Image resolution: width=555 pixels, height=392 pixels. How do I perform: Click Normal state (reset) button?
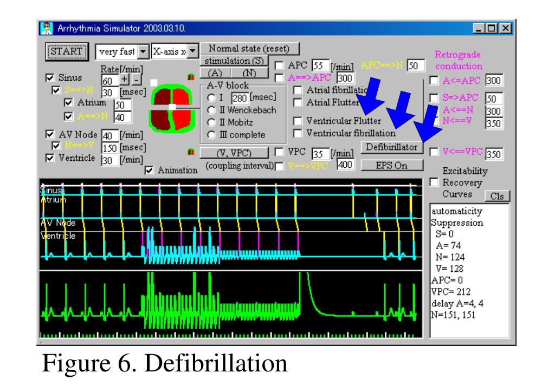[249, 48]
